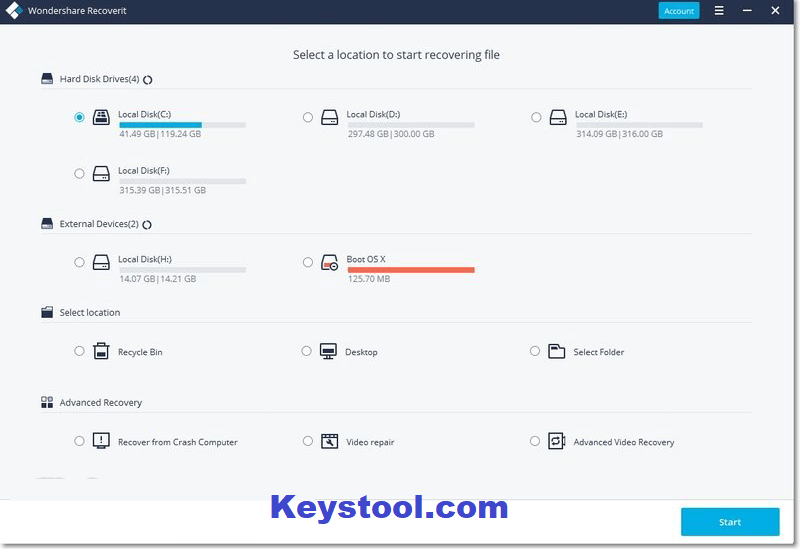
Task: Click the Select Folder icon
Action: click(557, 351)
